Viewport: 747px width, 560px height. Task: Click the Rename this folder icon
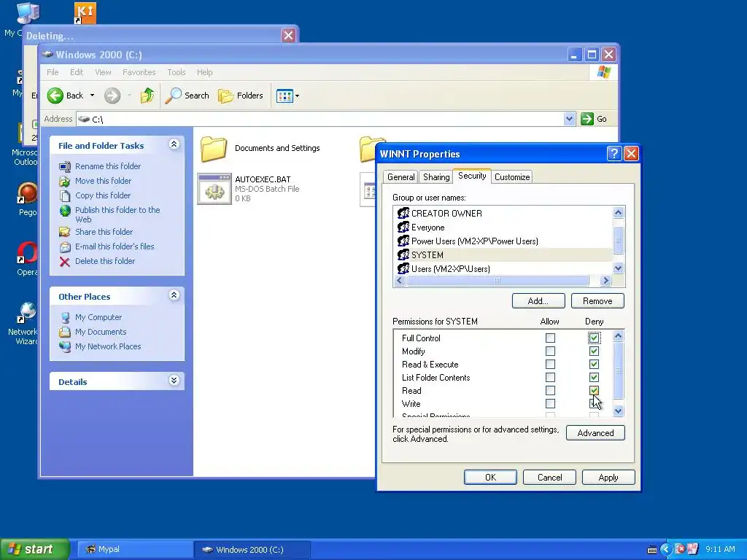point(65,166)
